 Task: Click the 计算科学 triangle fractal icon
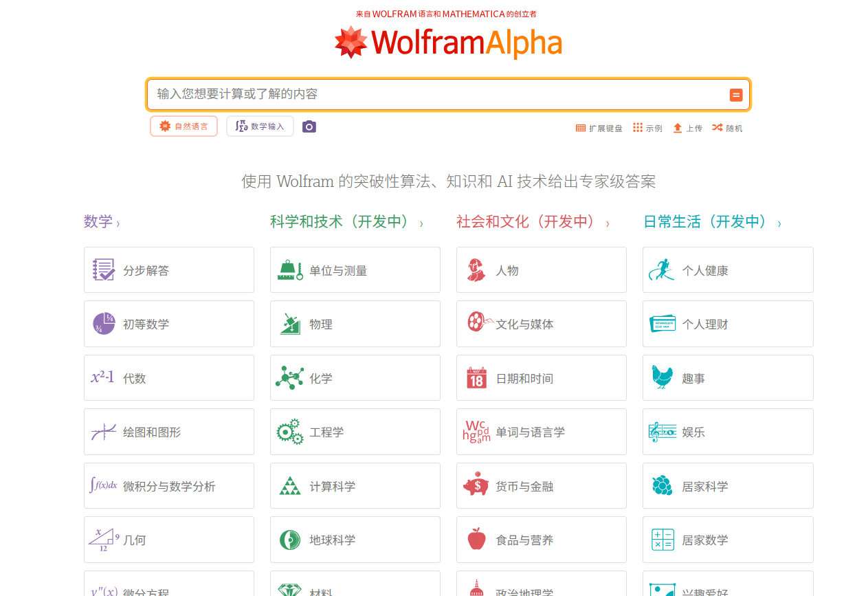click(290, 485)
